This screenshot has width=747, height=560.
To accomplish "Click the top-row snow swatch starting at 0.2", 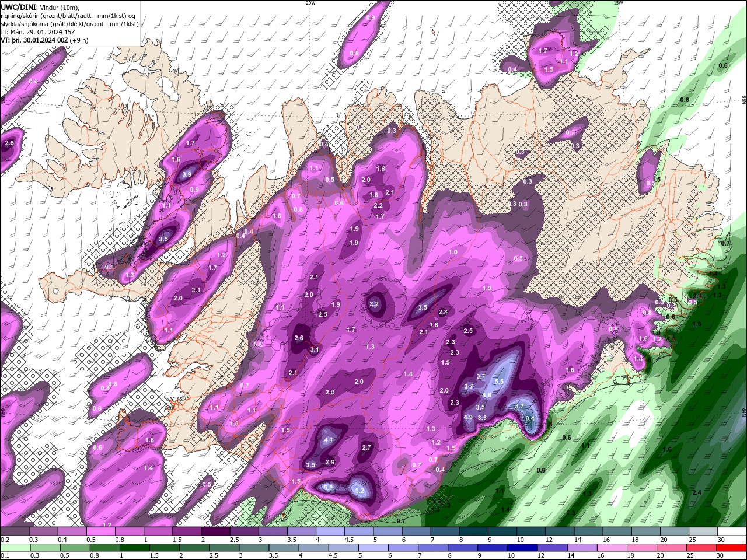I will tap(15, 531).
